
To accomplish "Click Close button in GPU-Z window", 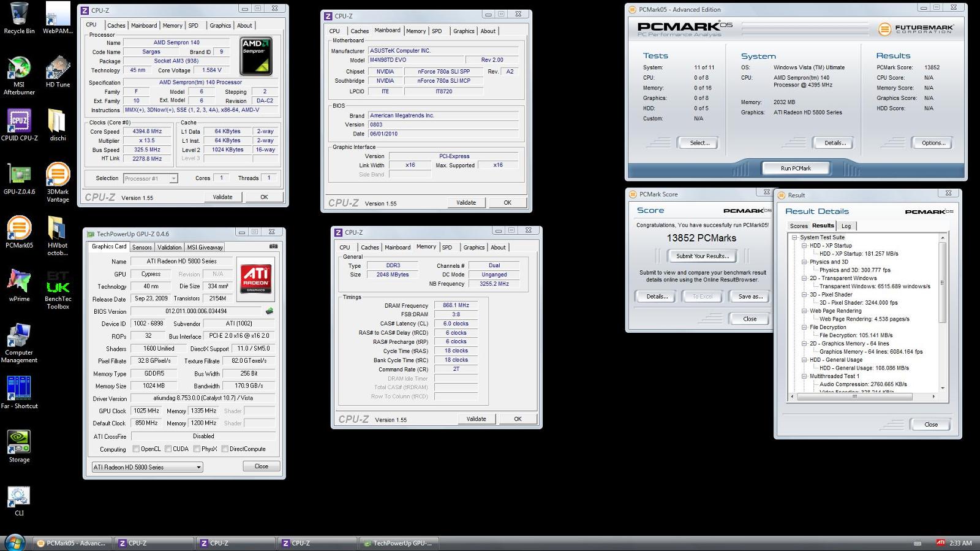I will (x=262, y=466).
